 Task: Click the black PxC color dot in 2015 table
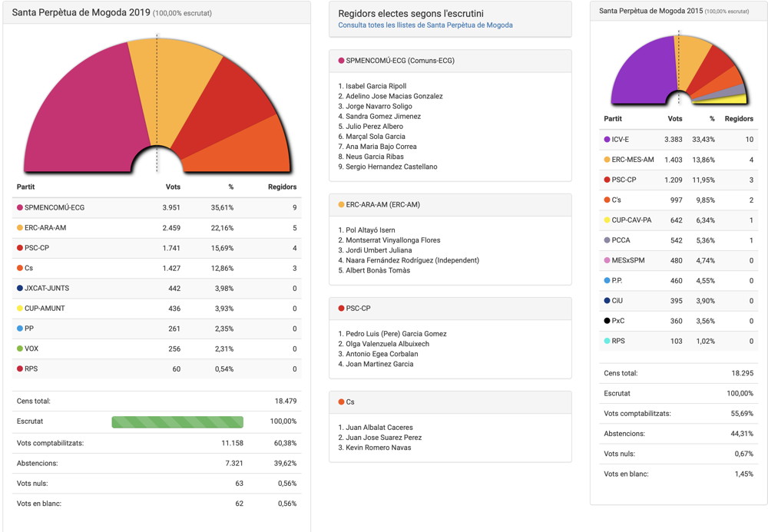click(607, 321)
